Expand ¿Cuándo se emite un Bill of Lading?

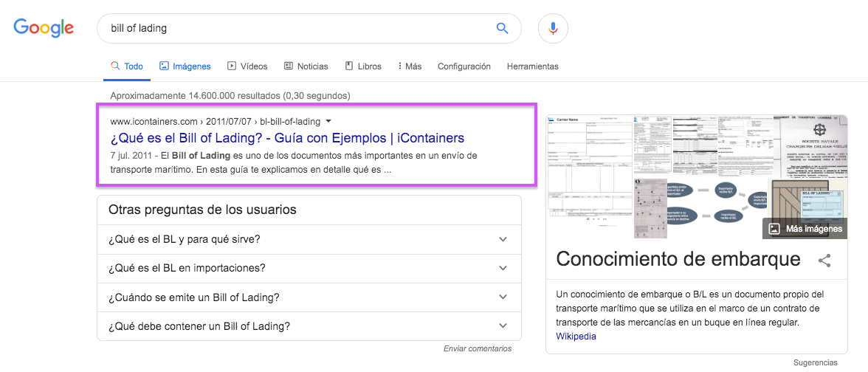[x=309, y=297]
